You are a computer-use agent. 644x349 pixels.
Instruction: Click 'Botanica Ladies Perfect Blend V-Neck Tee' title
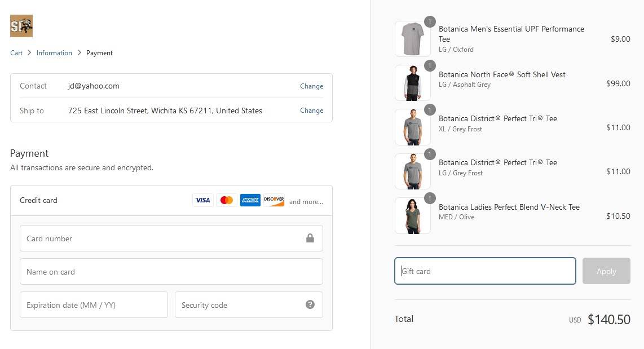(509, 207)
